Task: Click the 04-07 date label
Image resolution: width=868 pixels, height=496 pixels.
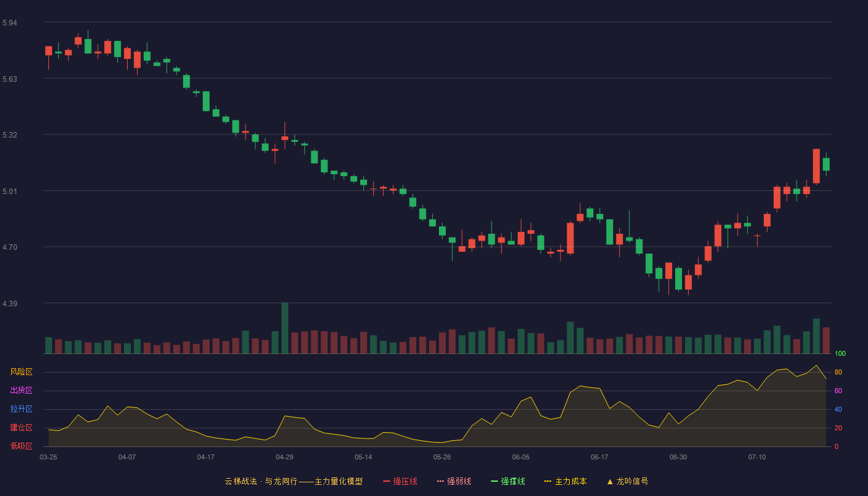Action: click(x=127, y=457)
